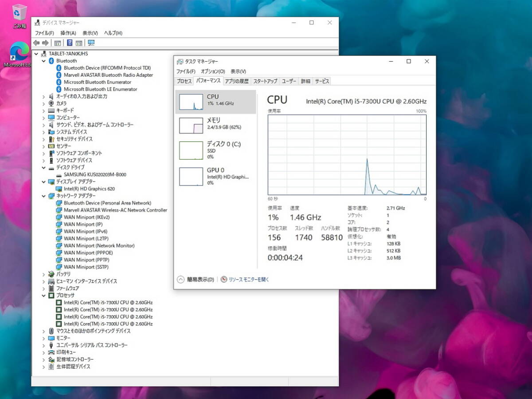Expand the ファームウェア node
Viewport: 532px width, 399px height.
click(43, 288)
